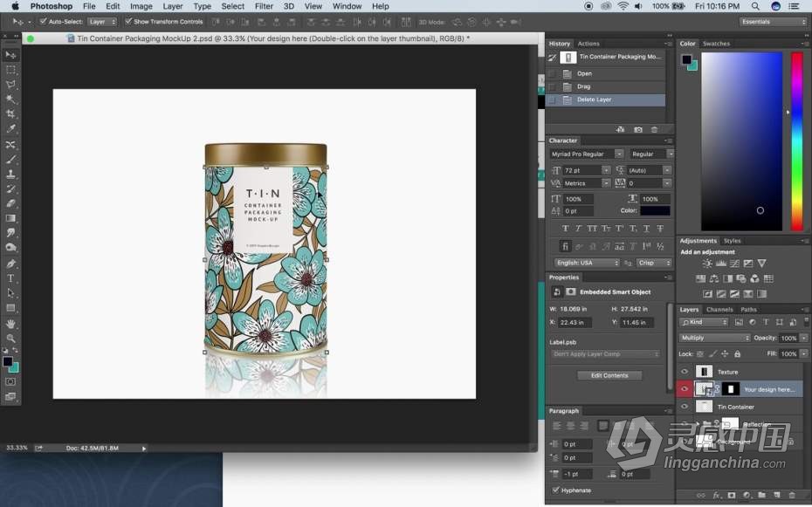The height and width of the screenshot is (507, 812).
Task: Set history brush source at Open state
Action: [552, 73]
